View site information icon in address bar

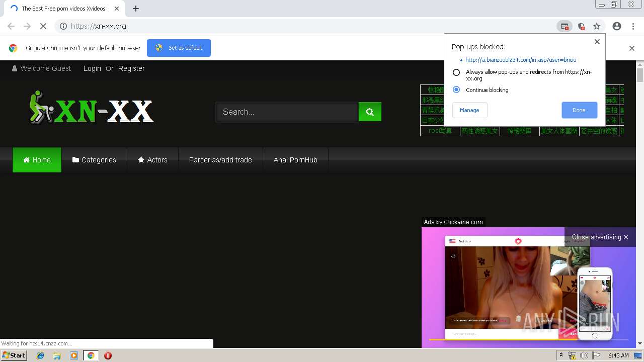click(63, 26)
